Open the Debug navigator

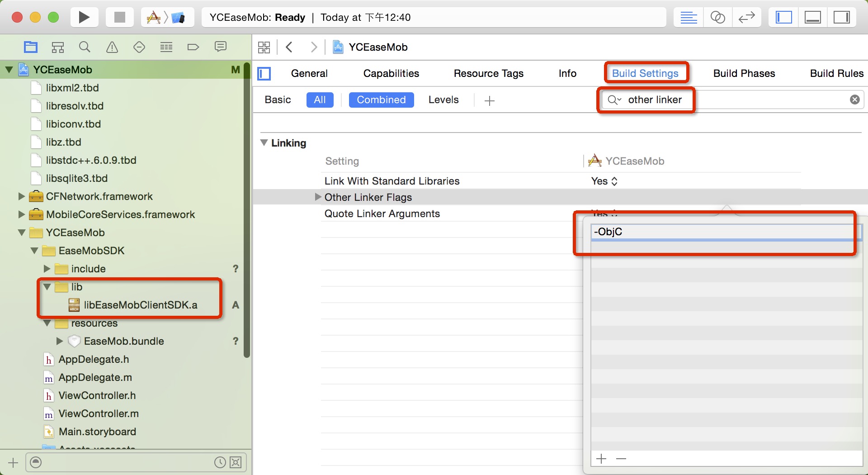click(166, 47)
